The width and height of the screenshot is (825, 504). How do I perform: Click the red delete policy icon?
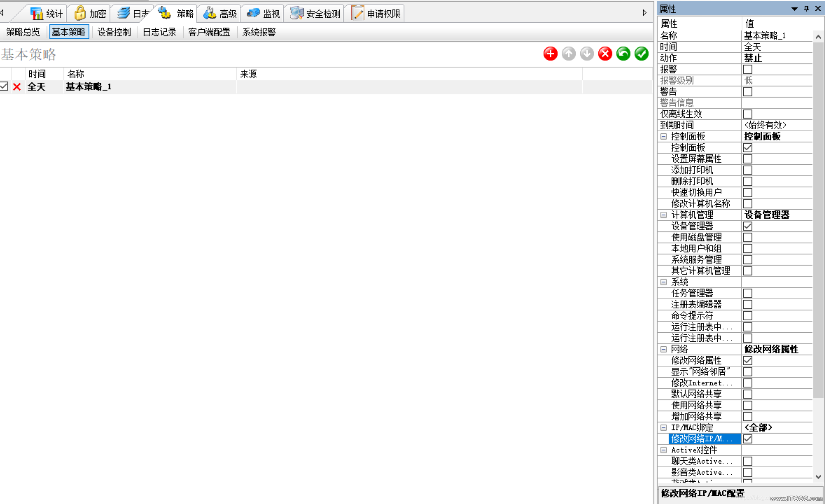click(x=605, y=54)
